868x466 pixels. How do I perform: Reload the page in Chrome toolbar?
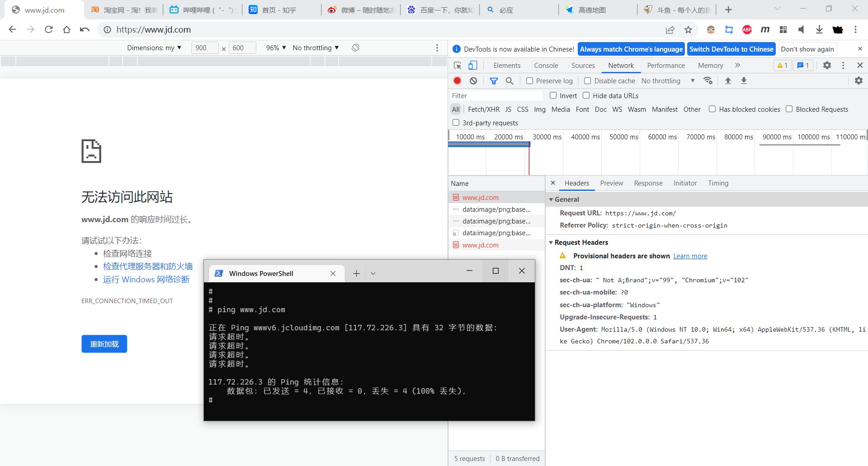pos(49,29)
